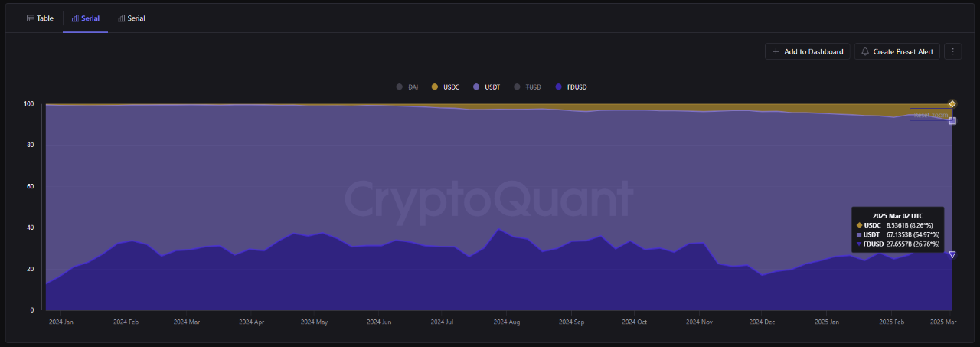Toggle USDC series in the legend

coord(446,87)
